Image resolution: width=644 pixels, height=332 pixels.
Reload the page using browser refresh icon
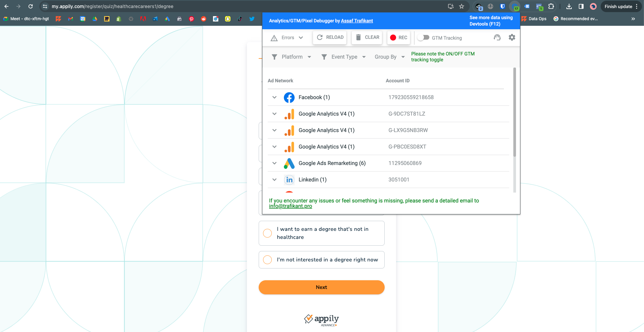tap(31, 6)
